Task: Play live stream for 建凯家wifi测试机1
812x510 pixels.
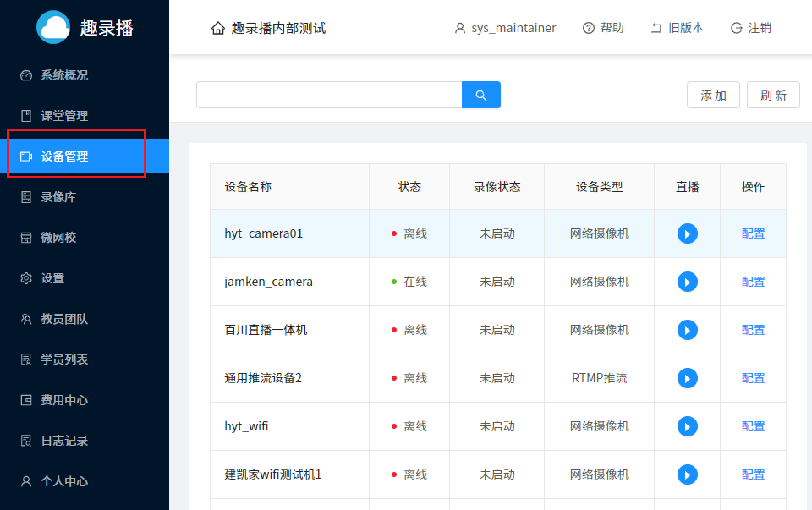Action: 687,474
